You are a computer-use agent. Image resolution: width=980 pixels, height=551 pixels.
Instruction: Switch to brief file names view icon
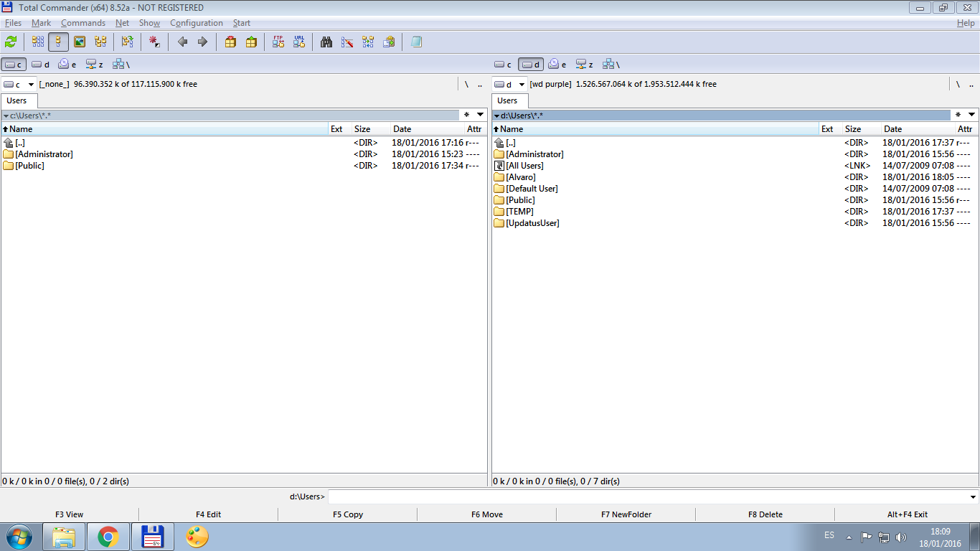pyautogui.click(x=38, y=42)
